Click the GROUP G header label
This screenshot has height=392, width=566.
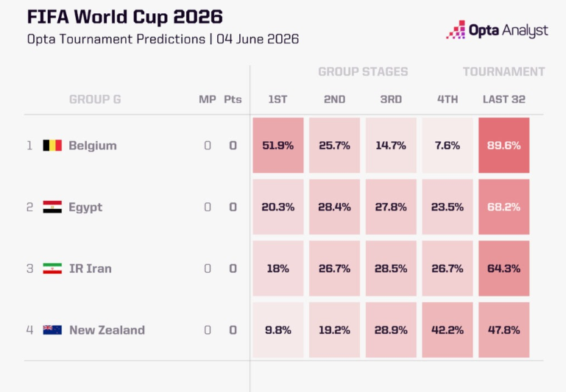[x=95, y=99]
